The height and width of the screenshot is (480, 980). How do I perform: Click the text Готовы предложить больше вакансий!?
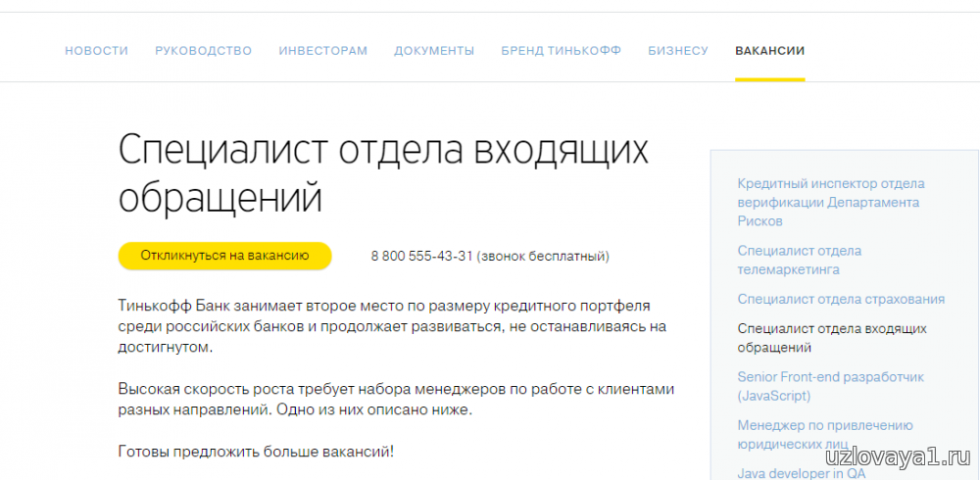(x=256, y=451)
